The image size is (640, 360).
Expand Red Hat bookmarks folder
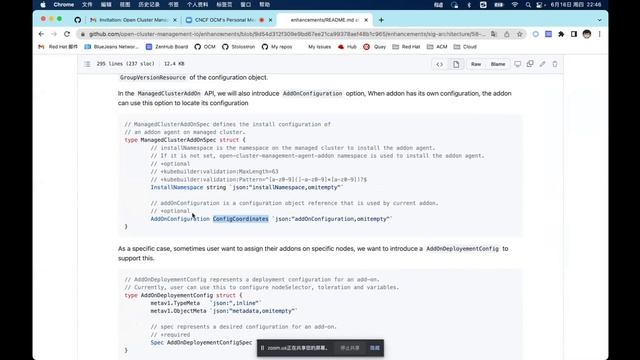click(x=406, y=47)
